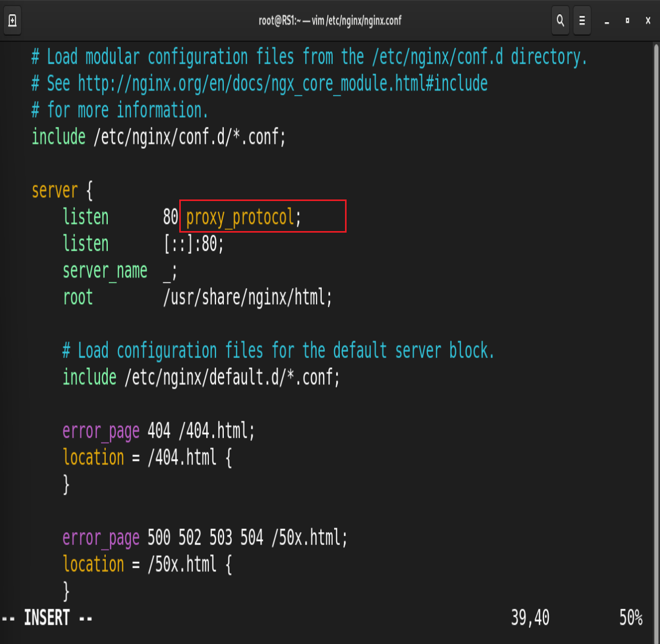This screenshot has width=660, height=644.
Task: Click '[::]:80;' listen value
Action: click(x=194, y=244)
